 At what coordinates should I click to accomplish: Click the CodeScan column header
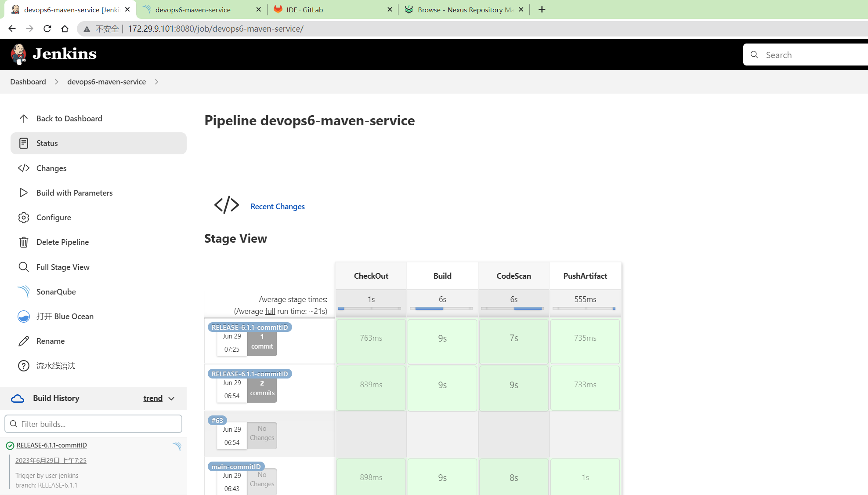tap(514, 276)
